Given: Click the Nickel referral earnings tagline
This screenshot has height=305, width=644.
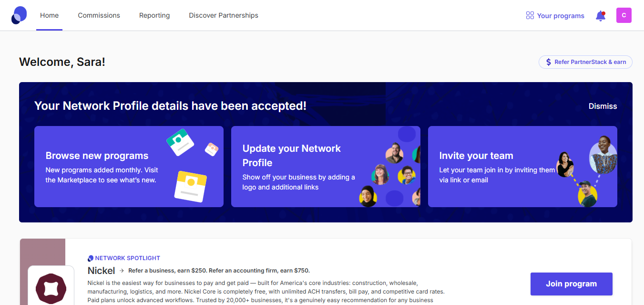Looking at the screenshot, I should tap(219, 271).
